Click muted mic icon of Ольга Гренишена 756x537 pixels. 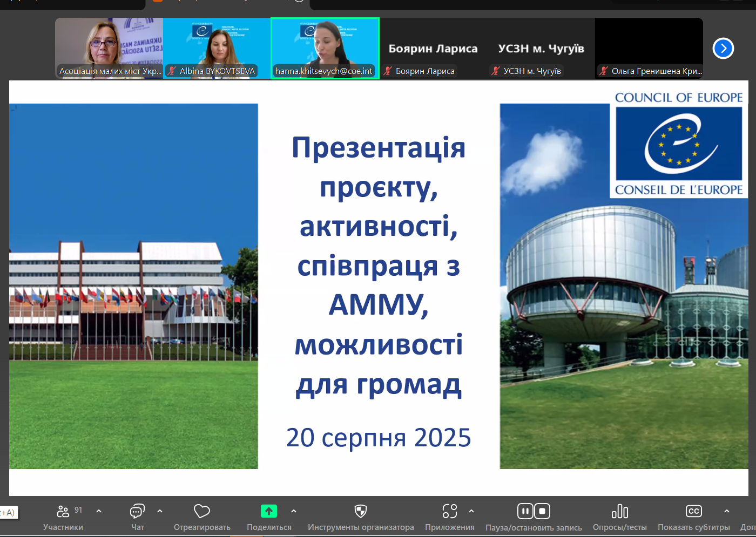point(604,71)
